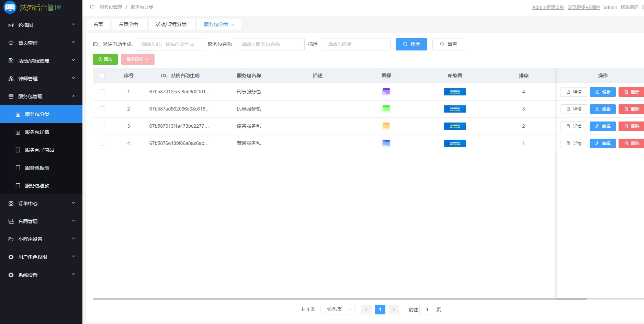
Task: Open the 民事服务包 thumbnail preview
Action: [455, 109]
